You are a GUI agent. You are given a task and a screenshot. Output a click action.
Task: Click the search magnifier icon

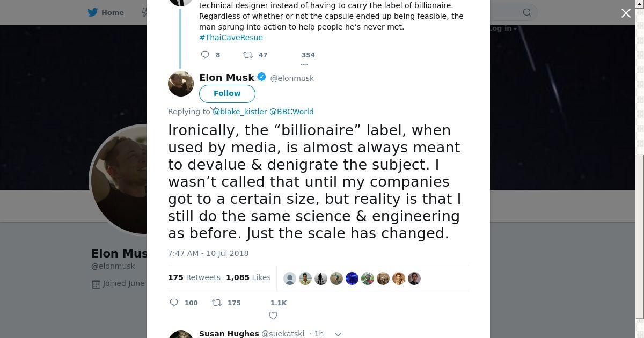pyautogui.click(x=527, y=12)
